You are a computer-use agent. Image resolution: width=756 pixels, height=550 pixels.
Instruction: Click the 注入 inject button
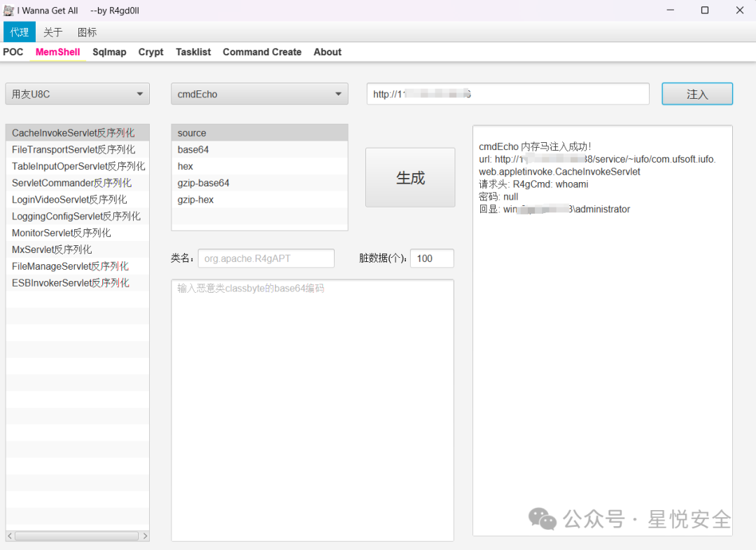(697, 94)
